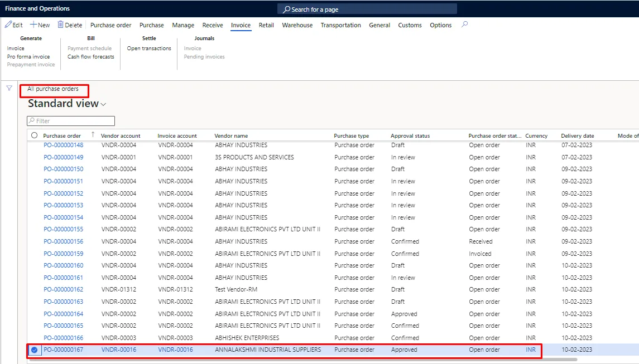
Task: Click the Currency column header
Action: (x=536, y=136)
